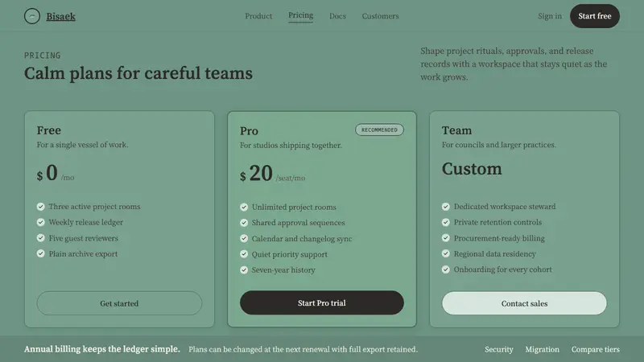Visit the Customers nav item
The image size is (644, 362).
pyautogui.click(x=380, y=16)
